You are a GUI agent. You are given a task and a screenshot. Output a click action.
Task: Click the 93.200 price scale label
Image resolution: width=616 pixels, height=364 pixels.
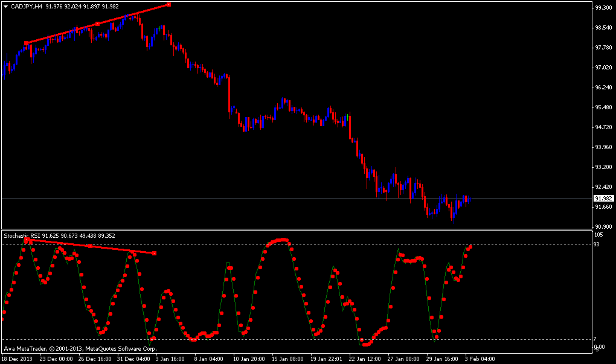click(x=603, y=167)
